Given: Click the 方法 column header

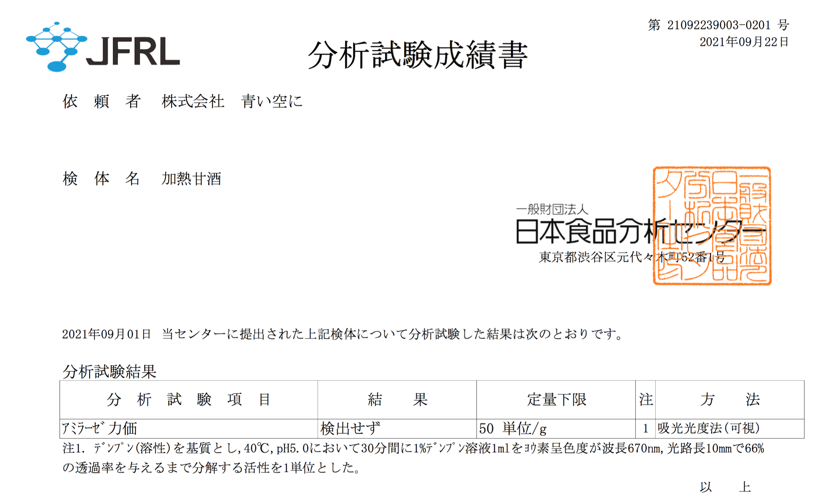Looking at the screenshot, I should pyautogui.click(x=729, y=400).
